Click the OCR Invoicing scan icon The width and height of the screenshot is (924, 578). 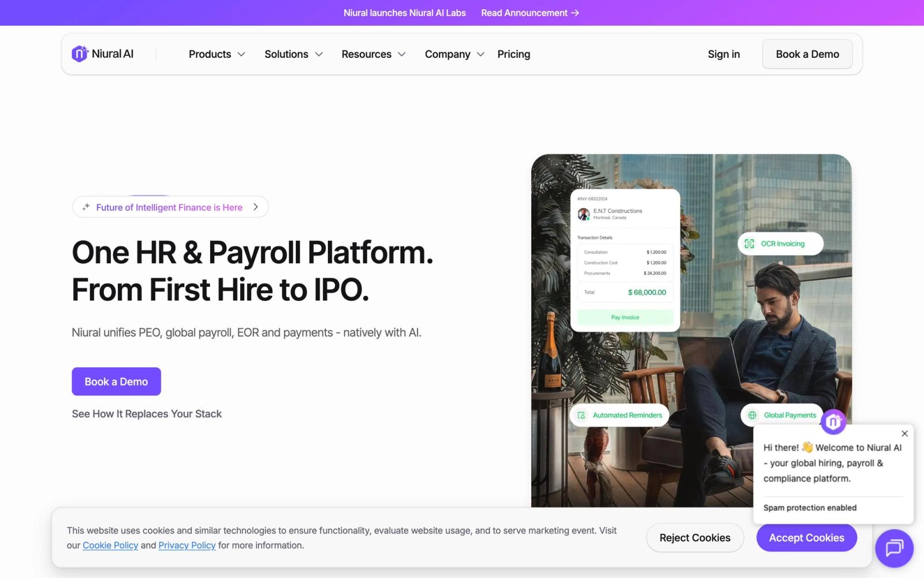749,243
